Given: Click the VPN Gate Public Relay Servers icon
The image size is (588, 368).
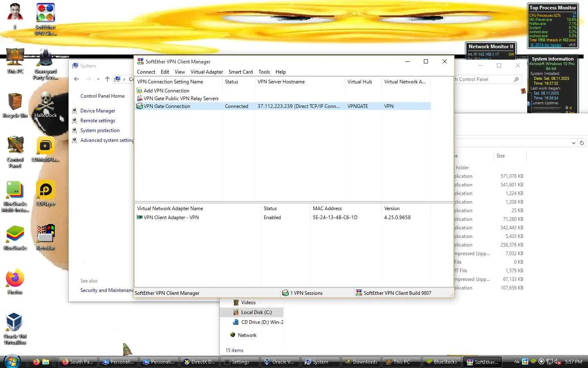Looking at the screenshot, I should [139, 99].
